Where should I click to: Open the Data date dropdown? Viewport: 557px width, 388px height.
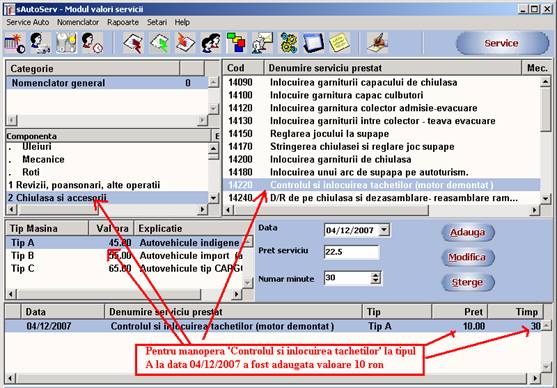tap(384, 230)
